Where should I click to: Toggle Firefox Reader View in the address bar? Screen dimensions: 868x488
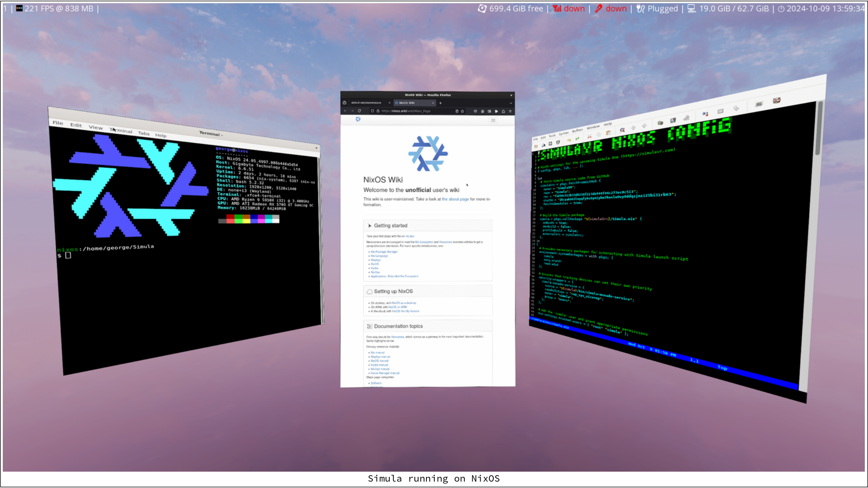pyautogui.click(x=457, y=111)
